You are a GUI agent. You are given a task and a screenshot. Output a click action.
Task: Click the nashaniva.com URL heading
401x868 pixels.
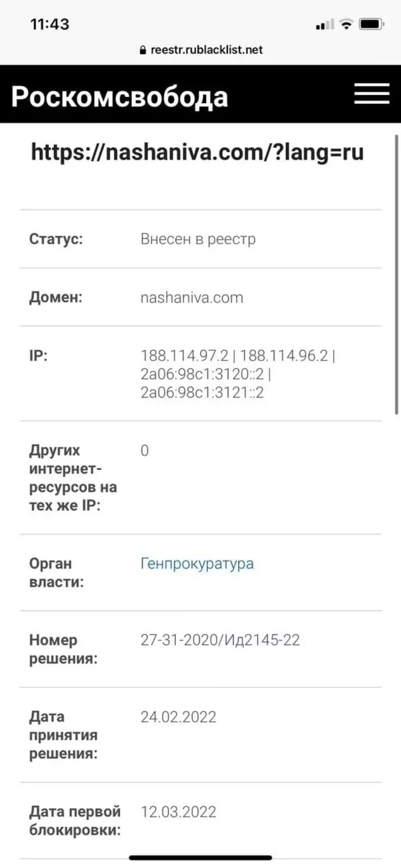point(197,152)
